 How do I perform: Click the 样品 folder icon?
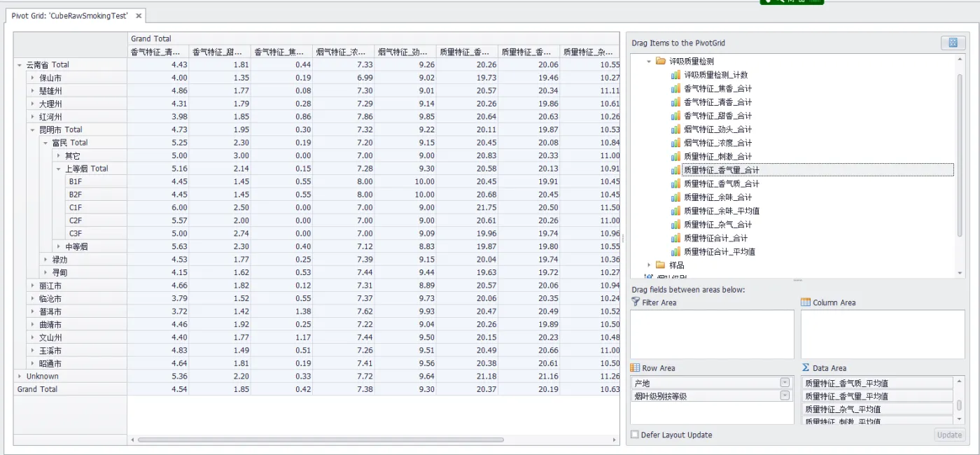tap(660, 265)
